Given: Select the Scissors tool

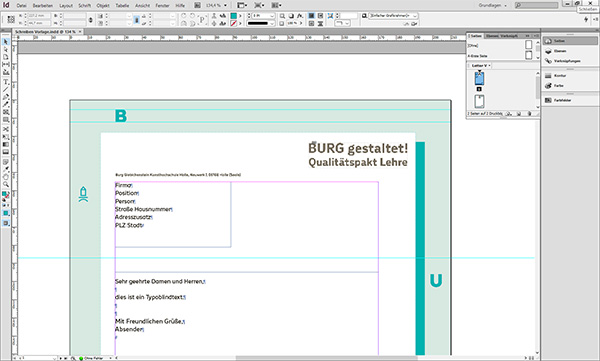Looking at the screenshot, I should tap(6, 129).
